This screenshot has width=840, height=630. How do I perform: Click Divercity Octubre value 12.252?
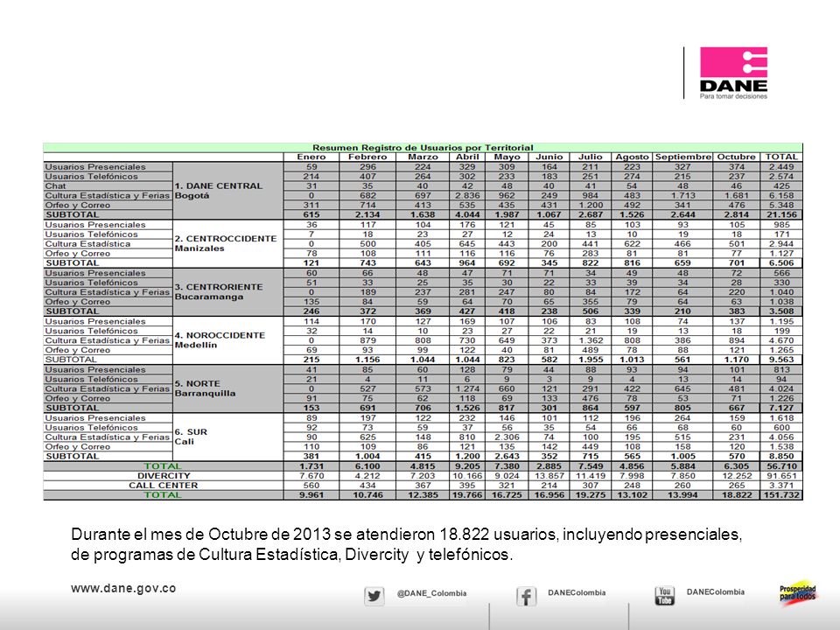click(737, 476)
